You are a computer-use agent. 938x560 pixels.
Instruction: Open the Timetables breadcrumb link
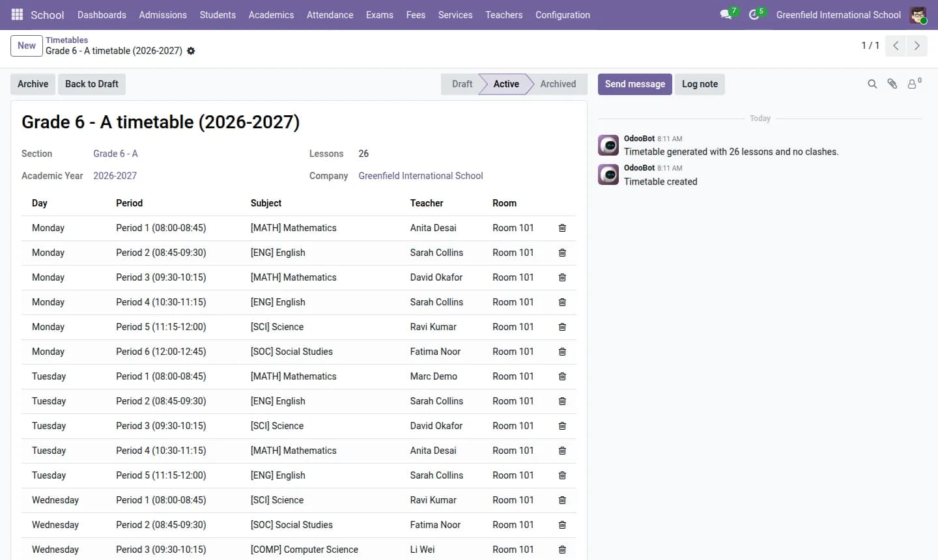point(66,40)
